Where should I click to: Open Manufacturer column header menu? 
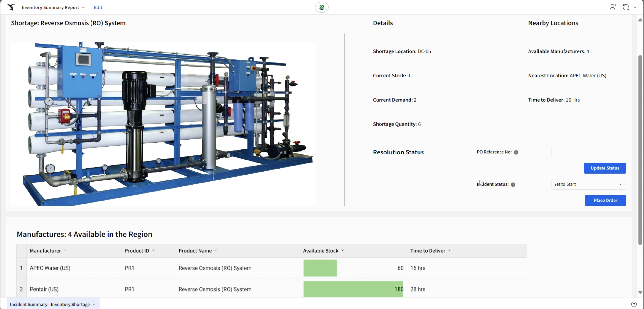(x=65, y=250)
